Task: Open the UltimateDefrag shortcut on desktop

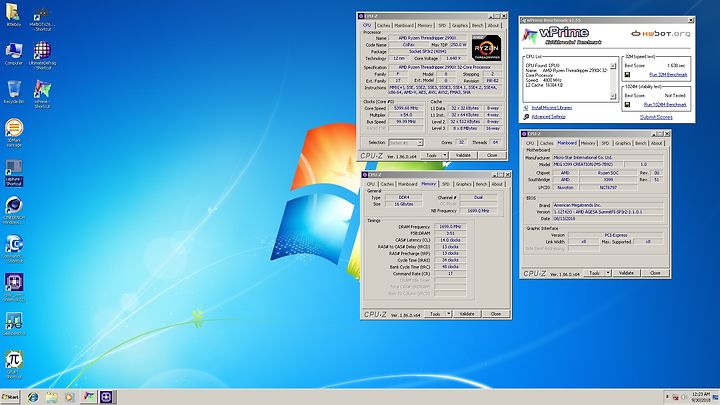Action: [42, 55]
